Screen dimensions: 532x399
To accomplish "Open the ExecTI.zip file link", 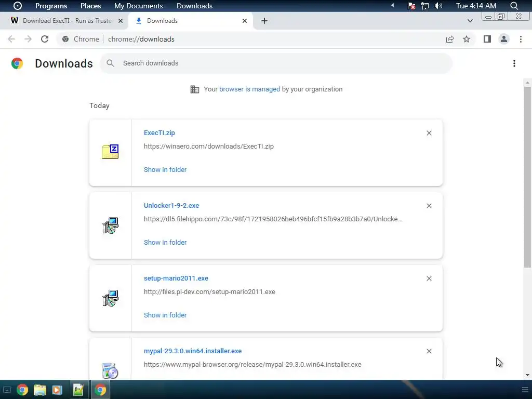I will (159, 133).
